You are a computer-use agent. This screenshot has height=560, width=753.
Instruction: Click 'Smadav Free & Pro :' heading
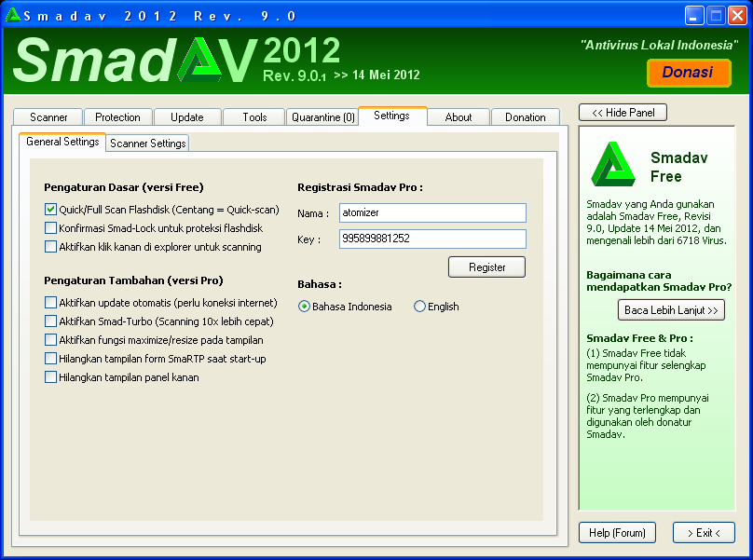click(x=639, y=338)
